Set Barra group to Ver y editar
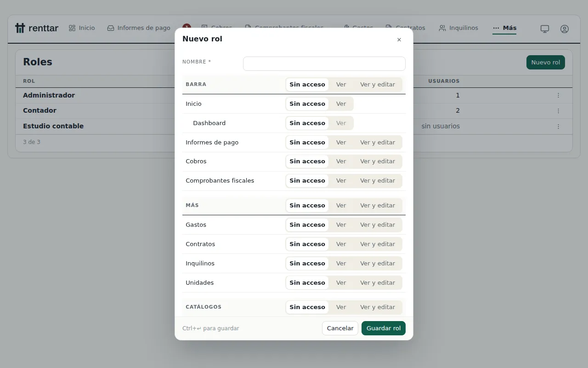 [x=378, y=85]
